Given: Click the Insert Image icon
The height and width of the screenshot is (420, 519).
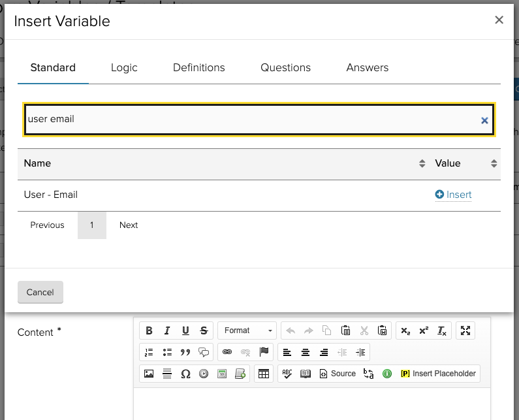Looking at the screenshot, I should coord(149,374).
